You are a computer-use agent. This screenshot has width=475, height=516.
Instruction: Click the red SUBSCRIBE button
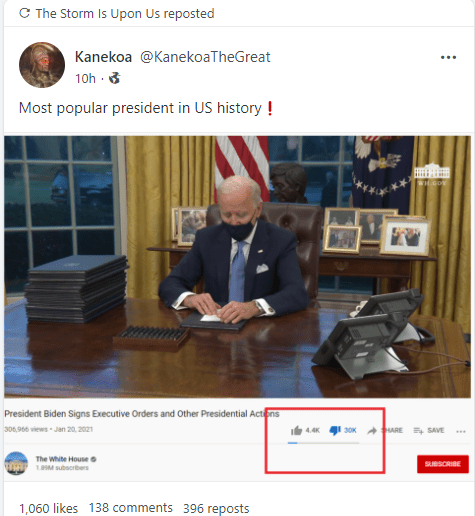pos(443,464)
